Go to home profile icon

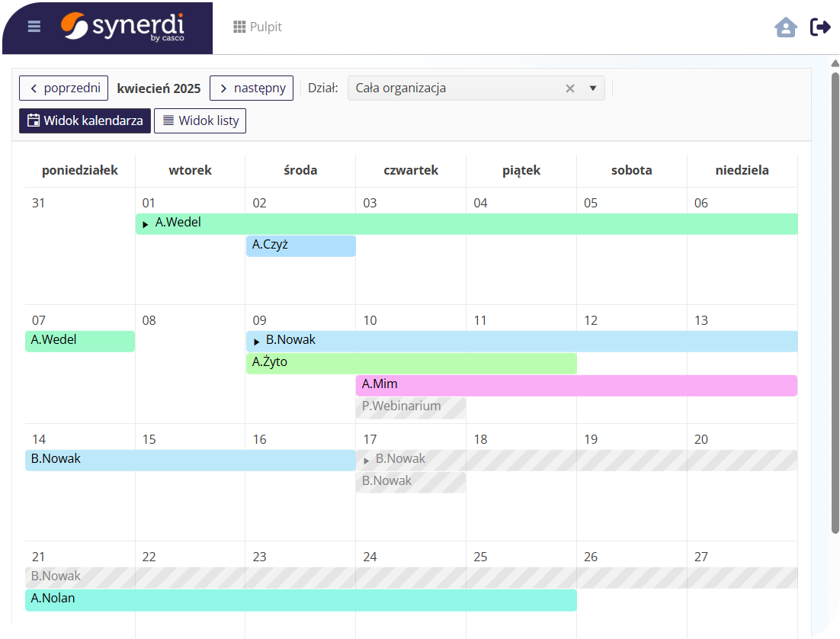785,27
